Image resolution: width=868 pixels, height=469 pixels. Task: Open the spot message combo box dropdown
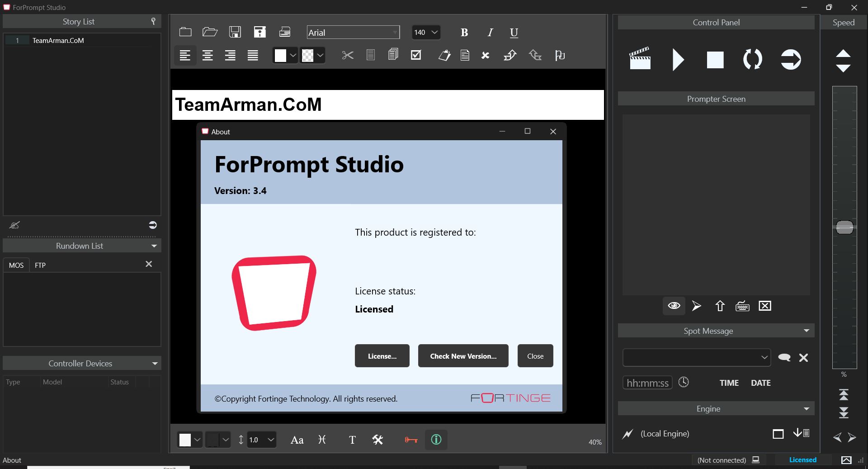[764, 357]
